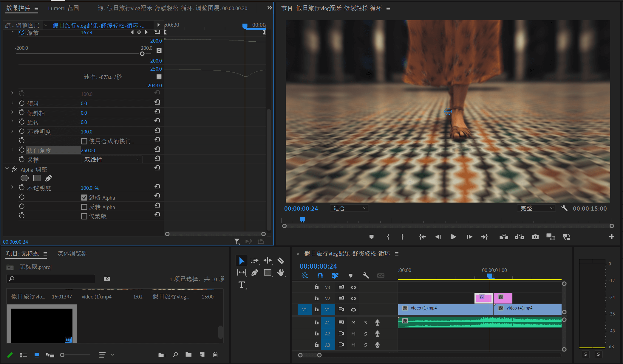Select the Hand tool
Screen dimensions: 623x364
(281, 273)
